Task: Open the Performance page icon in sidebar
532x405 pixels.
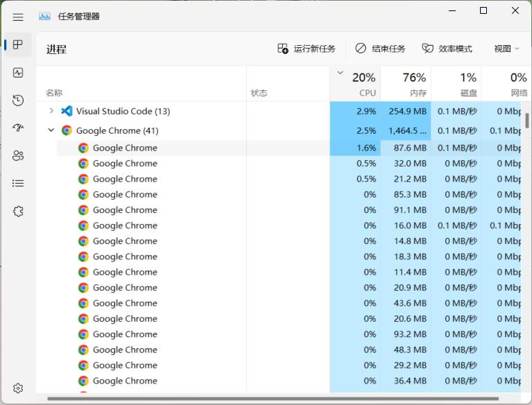Action: 18,73
